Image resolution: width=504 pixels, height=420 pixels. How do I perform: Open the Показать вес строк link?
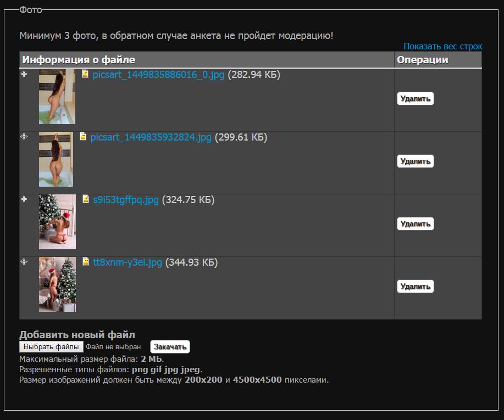pyautogui.click(x=443, y=47)
